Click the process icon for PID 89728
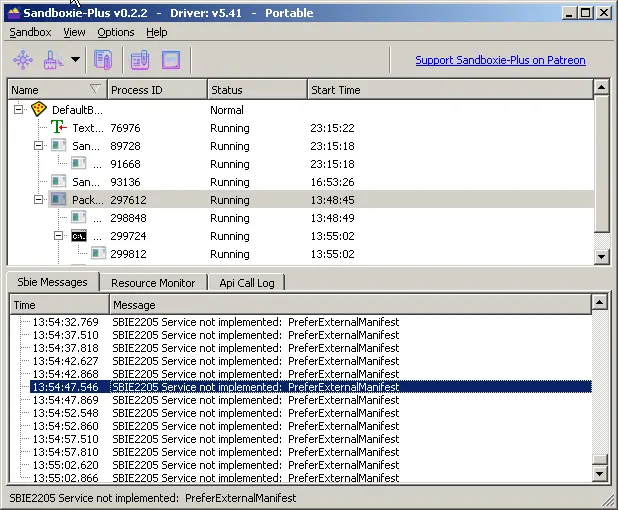 point(58,145)
